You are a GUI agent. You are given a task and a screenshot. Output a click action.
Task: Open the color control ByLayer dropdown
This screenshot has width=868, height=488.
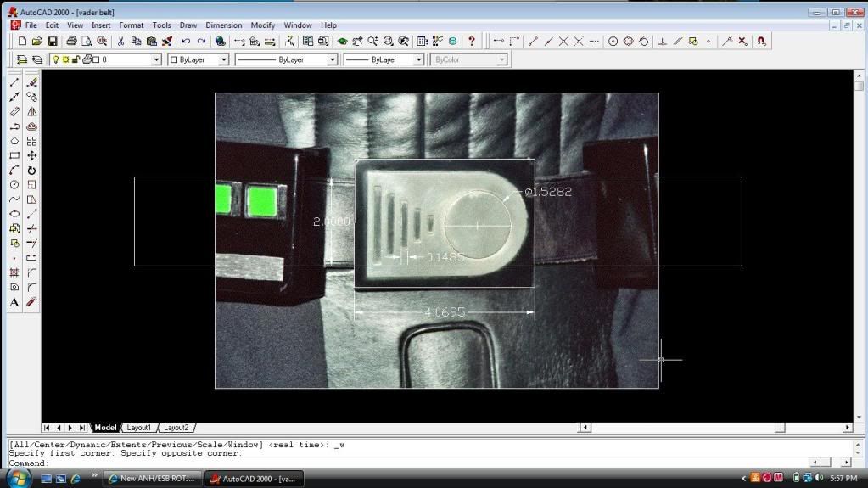coord(224,59)
